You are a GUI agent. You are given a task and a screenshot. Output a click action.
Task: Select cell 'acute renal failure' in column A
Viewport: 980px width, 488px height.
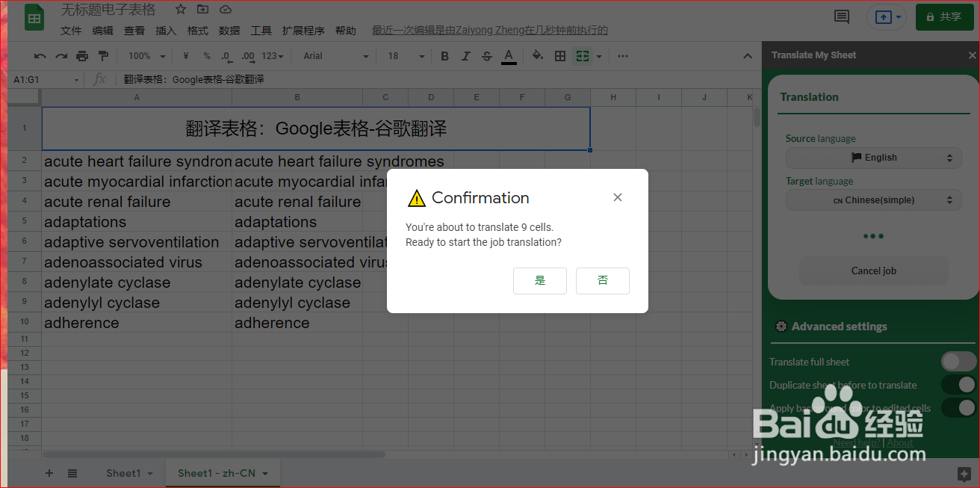click(137, 202)
